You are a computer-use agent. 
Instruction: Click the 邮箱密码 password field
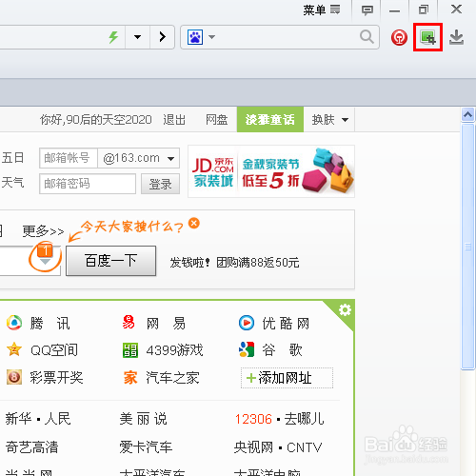pos(88,184)
